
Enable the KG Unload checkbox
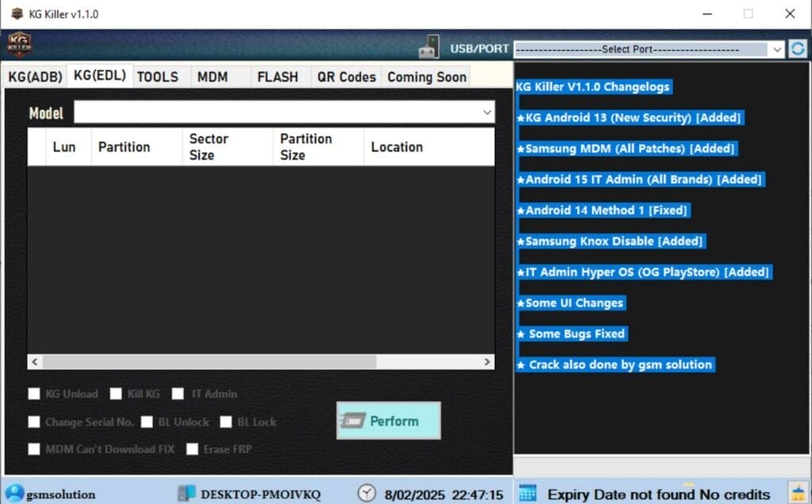tap(34, 394)
